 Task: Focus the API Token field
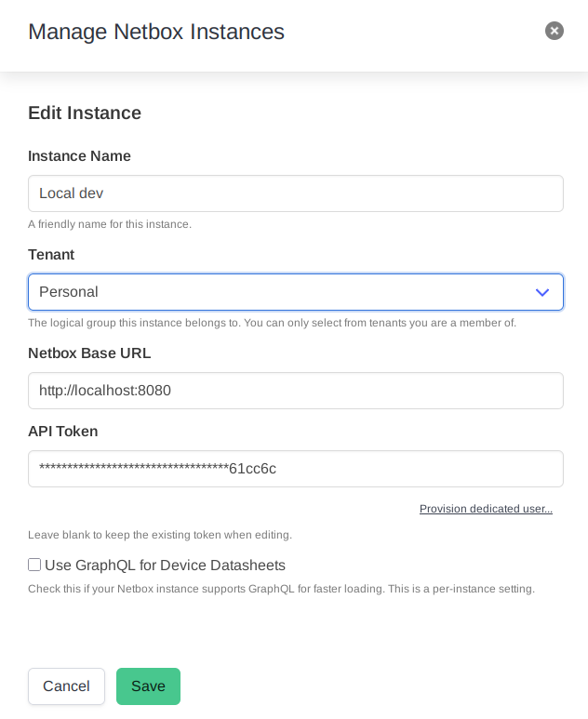click(x=295, y=469)
